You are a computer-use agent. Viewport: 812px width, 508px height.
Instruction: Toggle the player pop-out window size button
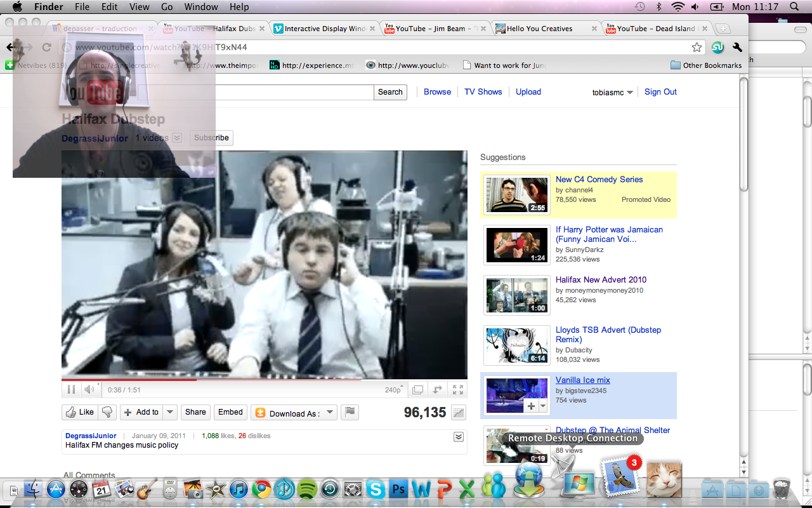[x=417, y=389]
